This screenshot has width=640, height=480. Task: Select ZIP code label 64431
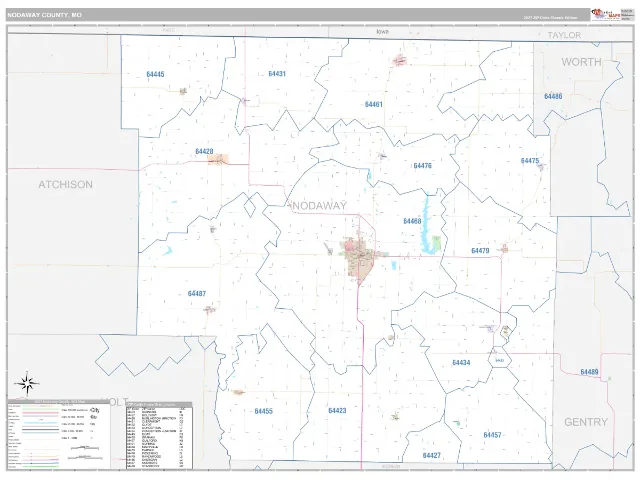tap(277, 74)
